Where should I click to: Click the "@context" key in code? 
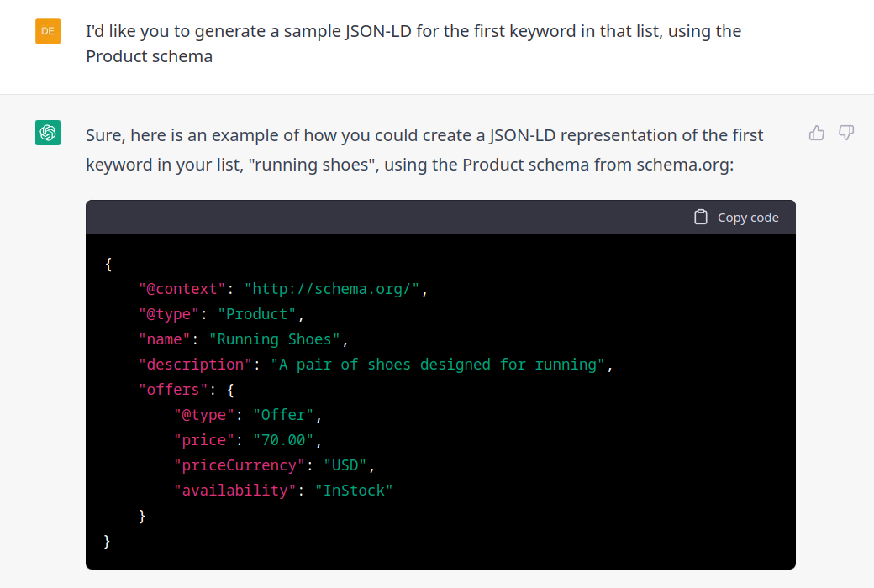tap(182, 289)
